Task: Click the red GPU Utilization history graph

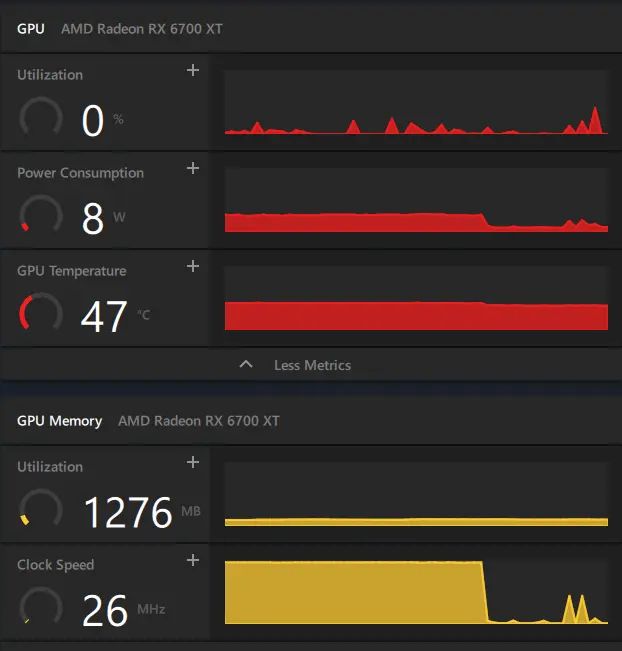Action: click(x=416, y=102)
